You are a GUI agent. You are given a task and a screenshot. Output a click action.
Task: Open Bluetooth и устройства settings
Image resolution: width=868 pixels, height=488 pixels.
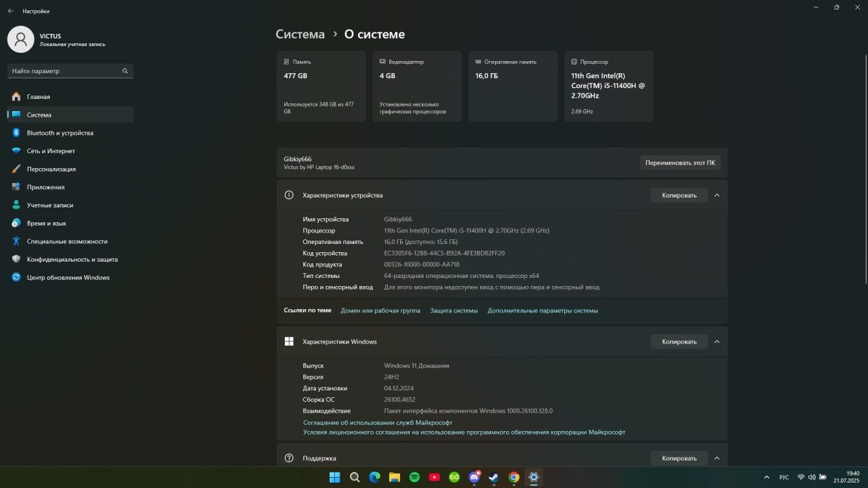pos(71,133)
